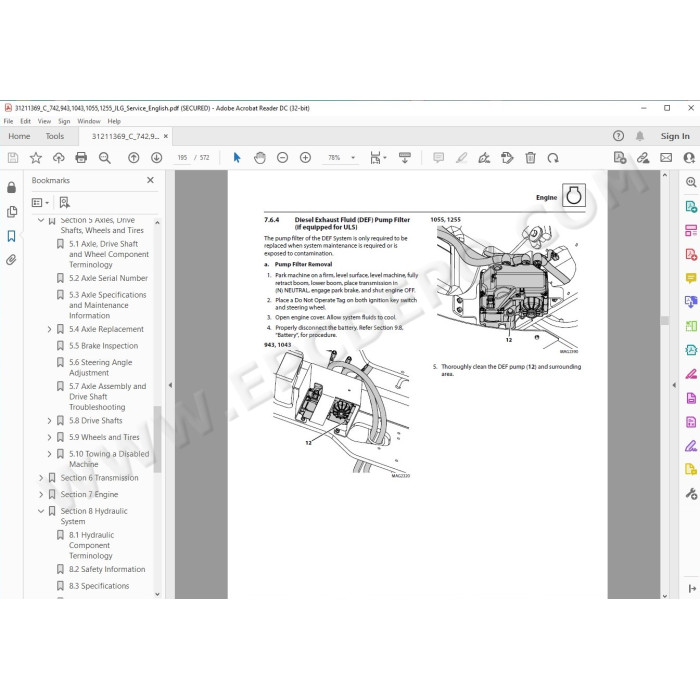Select the highlighter pen tool

461,158
